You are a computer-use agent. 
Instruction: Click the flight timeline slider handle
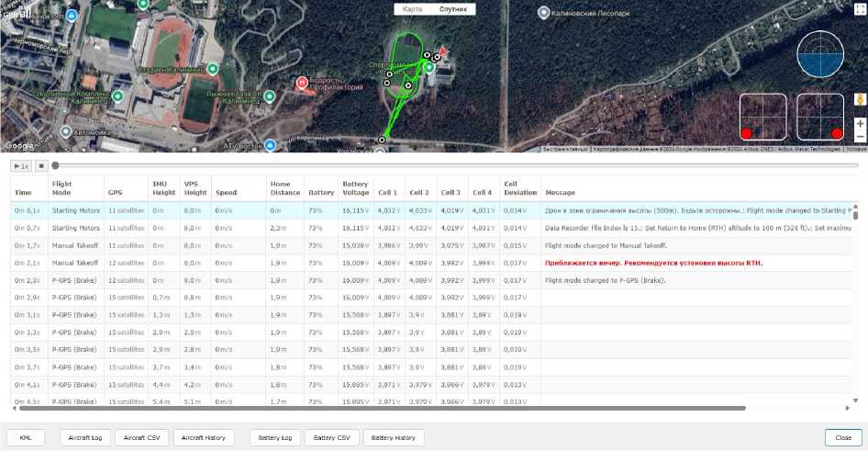coord(55,165)
